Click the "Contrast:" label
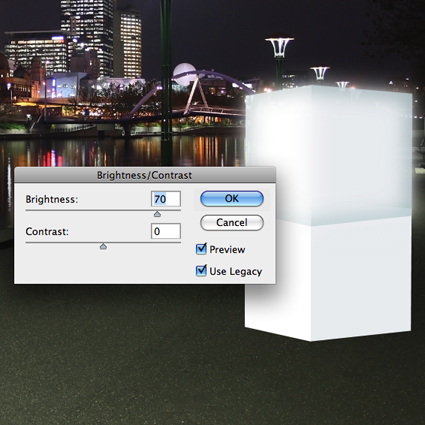The image size is (425, 425). 47,231
